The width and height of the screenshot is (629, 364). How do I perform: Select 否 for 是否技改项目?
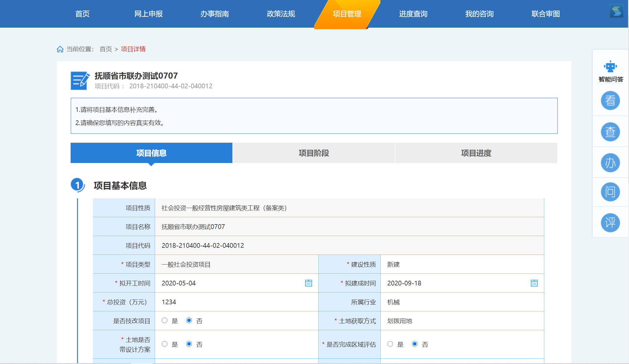pos(189,320)
